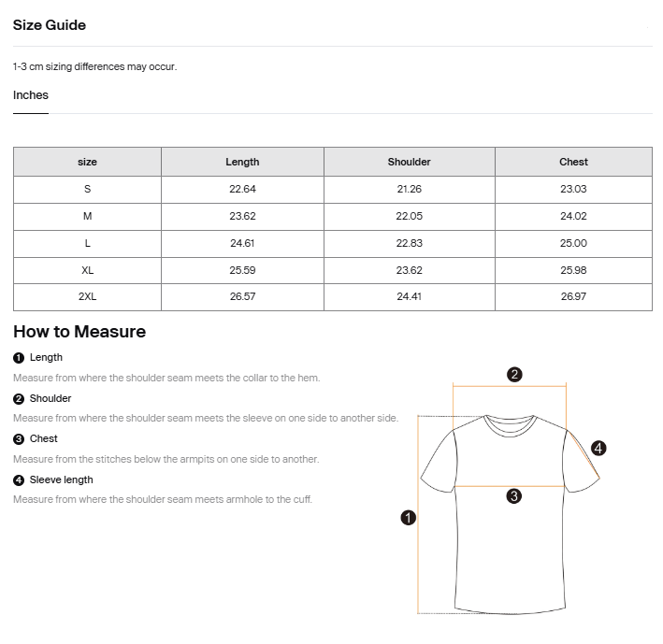663x644 pixels.
Task: Click number 3 badge beside Chest heading
Action: pyautogui.click(x=19, y=439)
